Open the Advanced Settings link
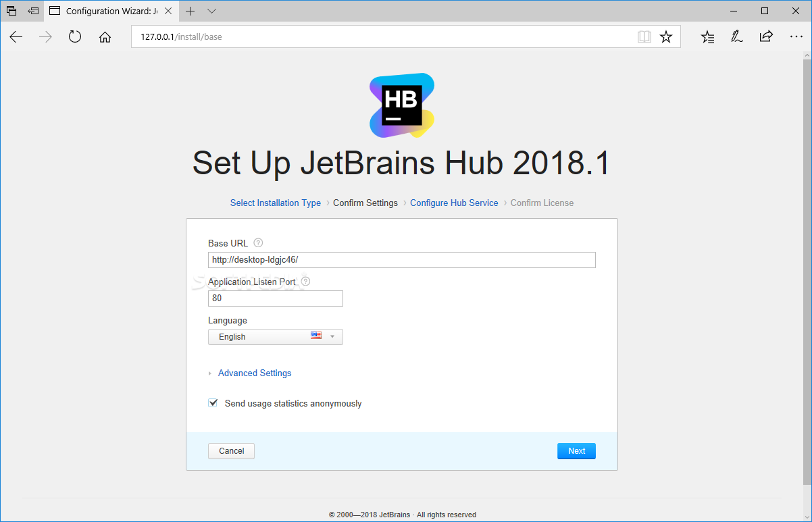The width and height of the screenshot is (812, 522). pos(255,373)
